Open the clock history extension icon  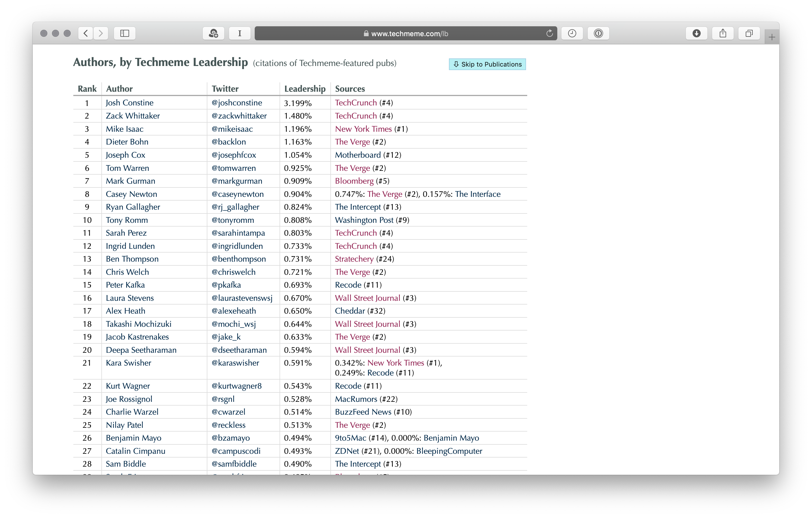click(x=572, y=33)
